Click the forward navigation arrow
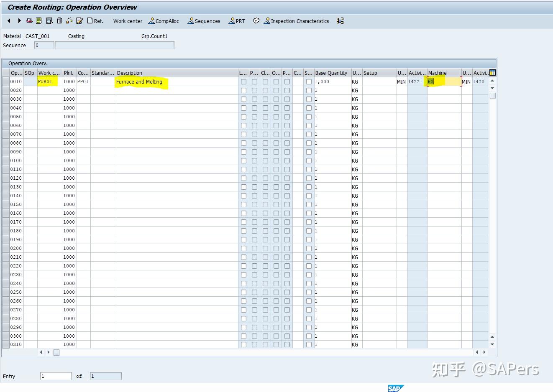Screen dimensions: 553x392 19,20
